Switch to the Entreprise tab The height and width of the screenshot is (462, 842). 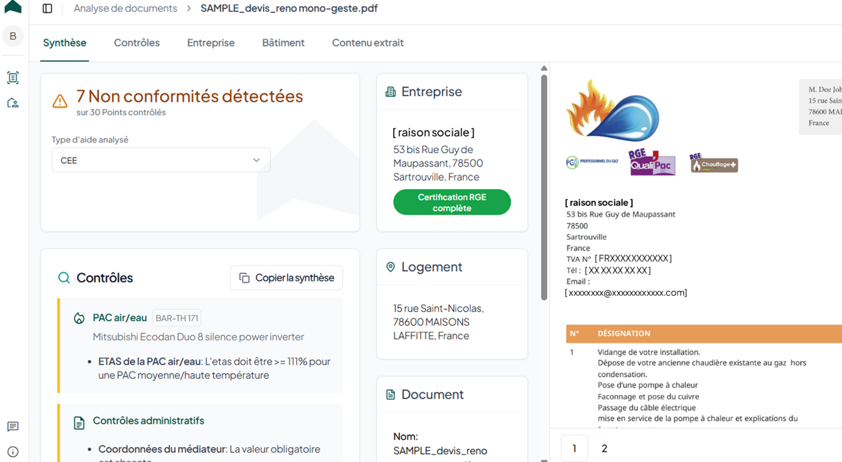click(211, 43)
